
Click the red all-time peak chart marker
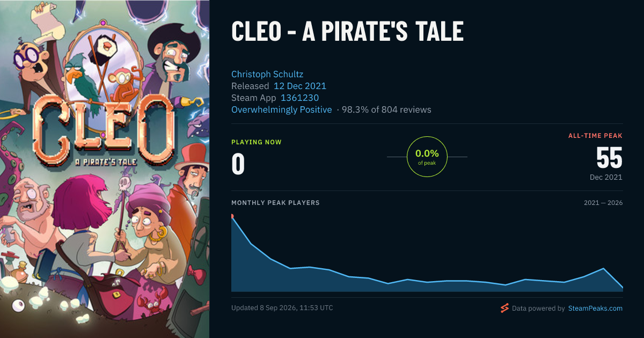click(x=232, y=216)
